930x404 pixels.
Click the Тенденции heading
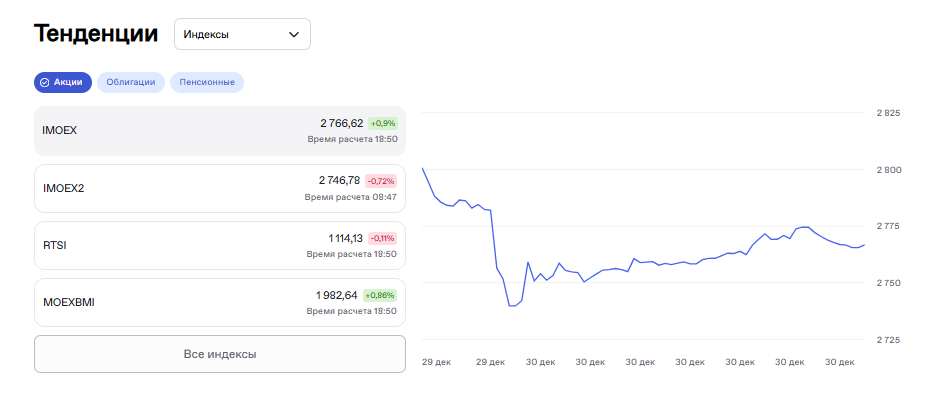[96, 33]
